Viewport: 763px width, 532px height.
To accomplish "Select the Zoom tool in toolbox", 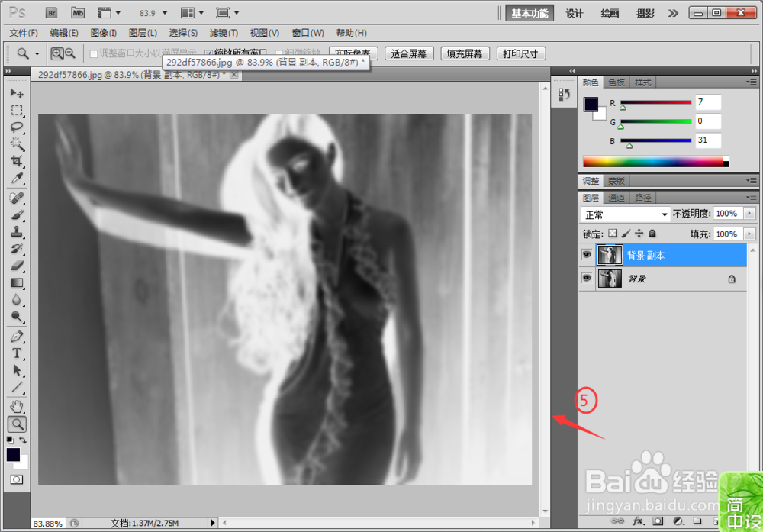I will (17, 424).
